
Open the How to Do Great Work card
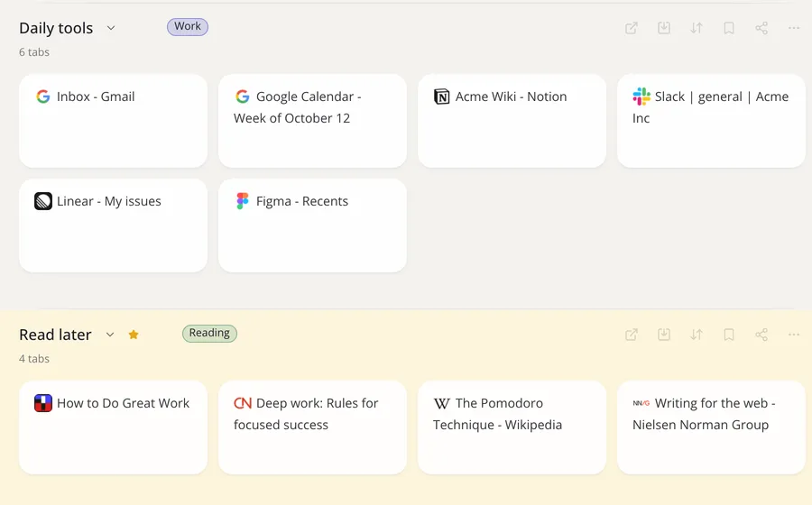pyautogui.click(x=114, y=427)
